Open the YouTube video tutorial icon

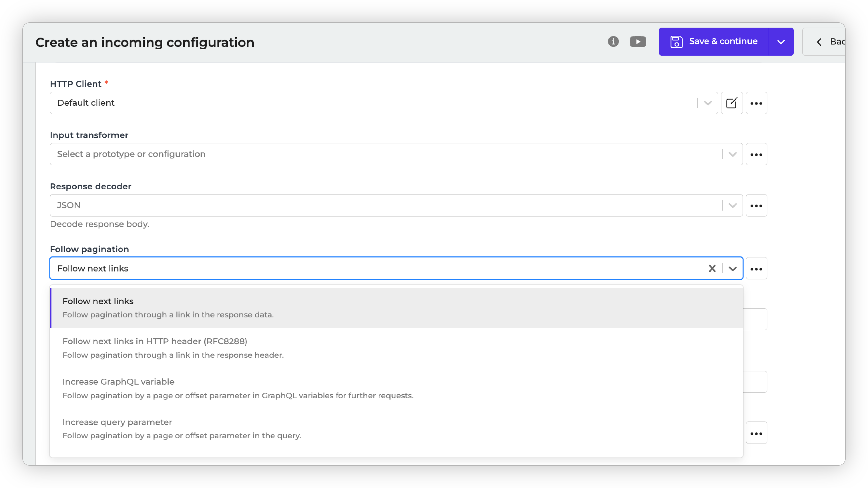point(638,41)
